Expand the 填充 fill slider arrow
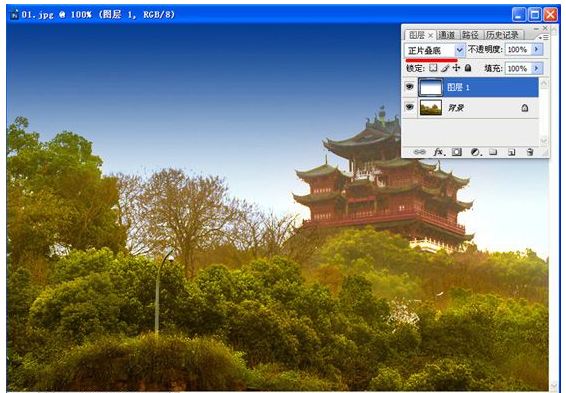 pos(537,68)
